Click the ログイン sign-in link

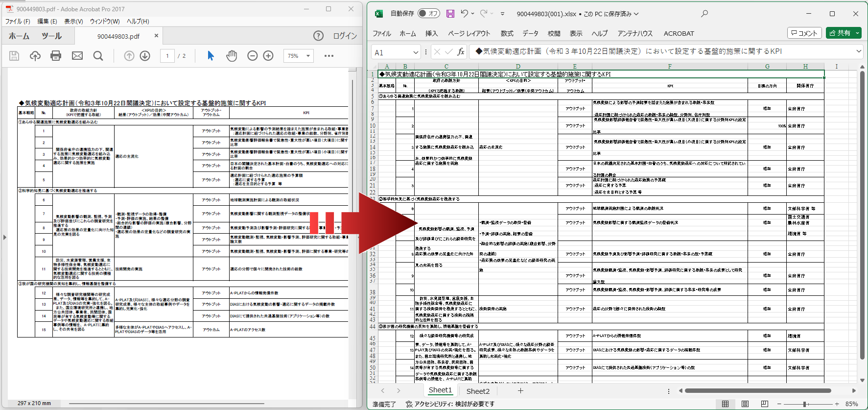pos(345,36)
